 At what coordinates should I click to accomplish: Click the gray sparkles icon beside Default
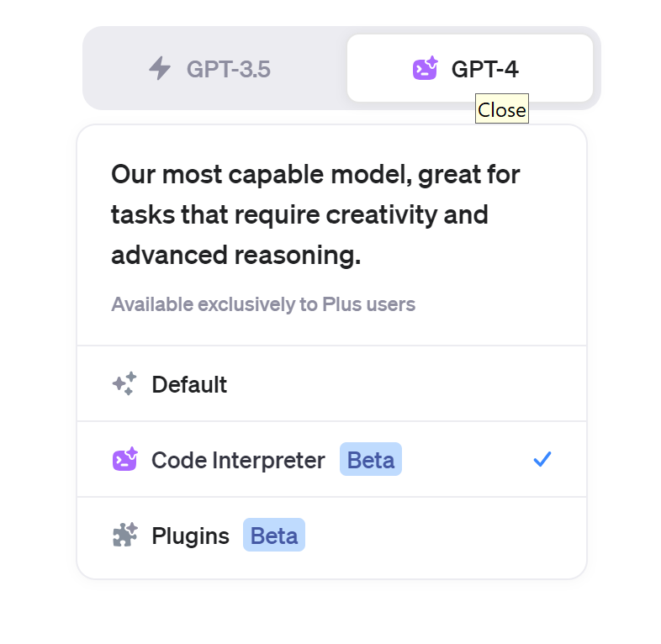124,384
